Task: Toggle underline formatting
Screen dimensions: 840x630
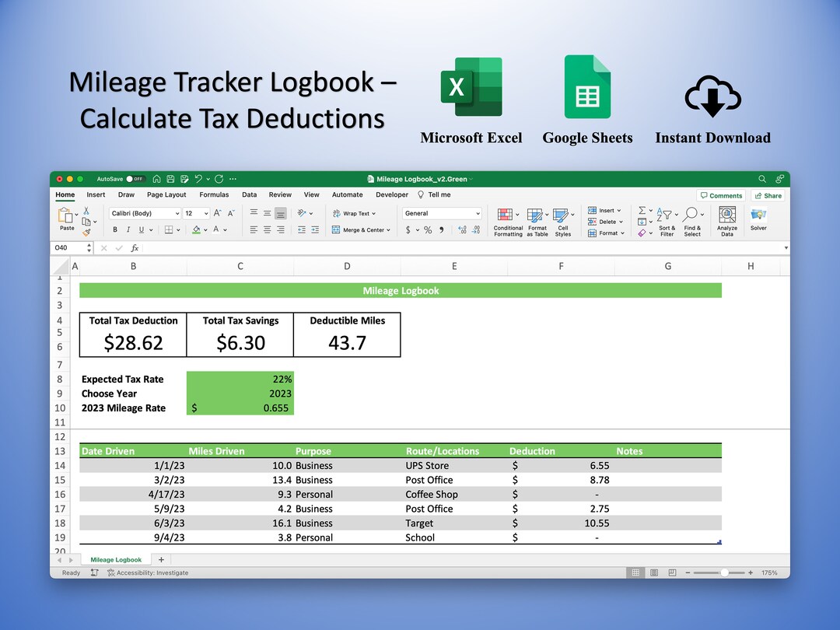Action: click(x=141, y=229)
